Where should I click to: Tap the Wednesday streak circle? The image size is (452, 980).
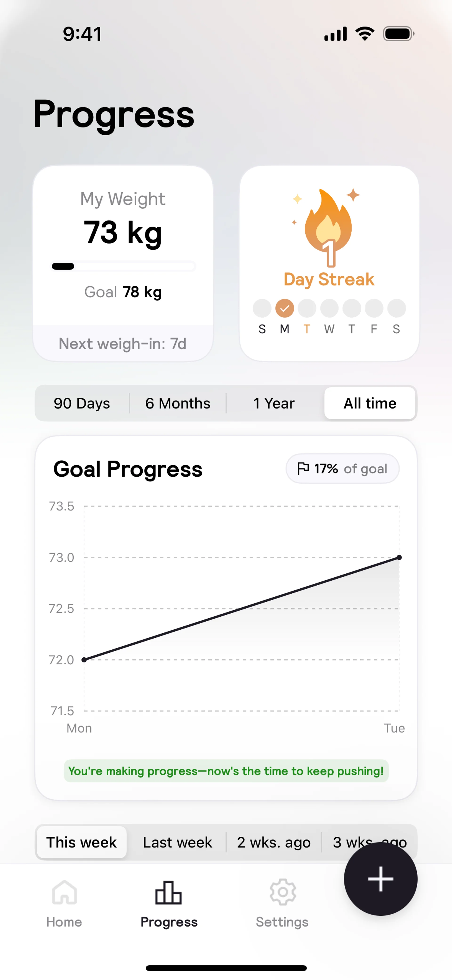coord(329,308)
